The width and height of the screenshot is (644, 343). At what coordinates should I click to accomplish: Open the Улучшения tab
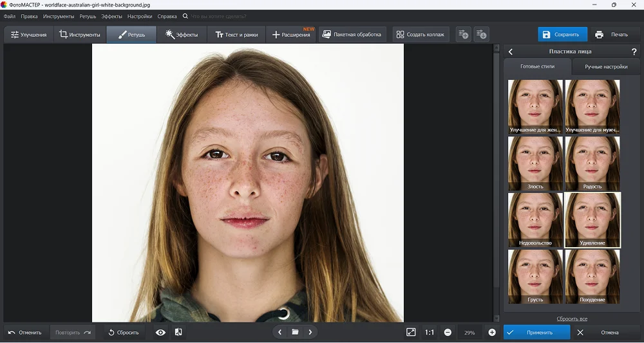click(28, 35)
